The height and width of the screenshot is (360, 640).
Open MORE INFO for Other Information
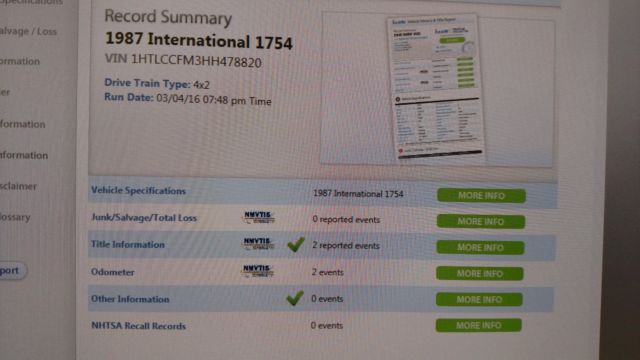479,300
